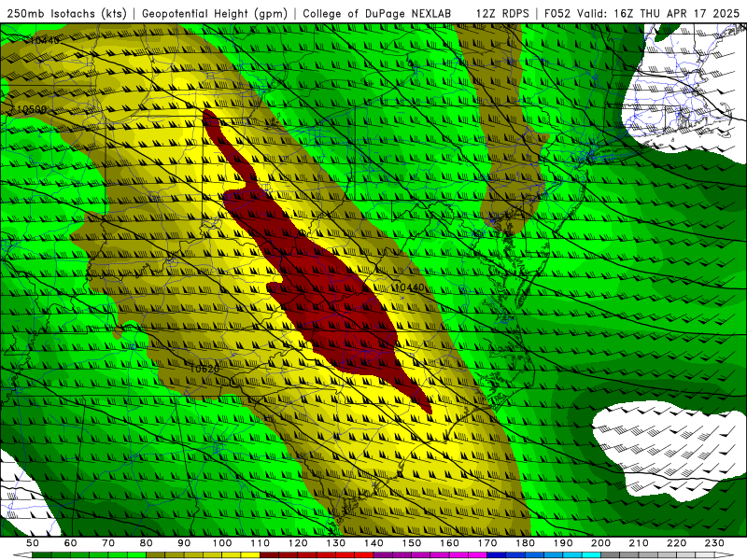Click the '170' value on the color scale
The height and width of the screenshot is (560, 747).
coord(486,543)
